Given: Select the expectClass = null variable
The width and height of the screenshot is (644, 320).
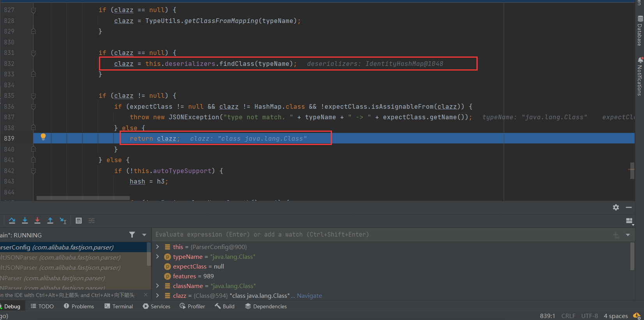Looking at the screenshot, I should coord(198,266).
